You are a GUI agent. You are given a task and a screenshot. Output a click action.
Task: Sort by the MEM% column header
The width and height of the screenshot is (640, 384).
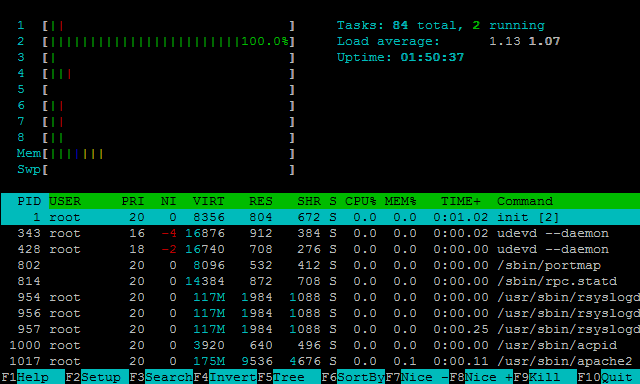400,201
